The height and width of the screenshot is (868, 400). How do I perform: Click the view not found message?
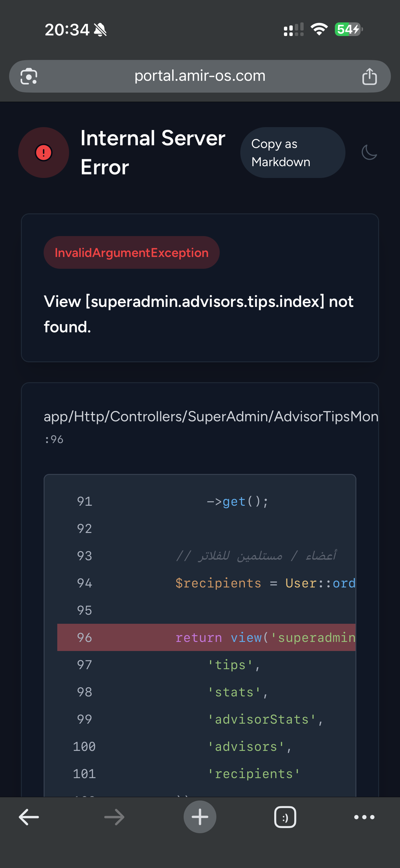click(x=198, y=314)
